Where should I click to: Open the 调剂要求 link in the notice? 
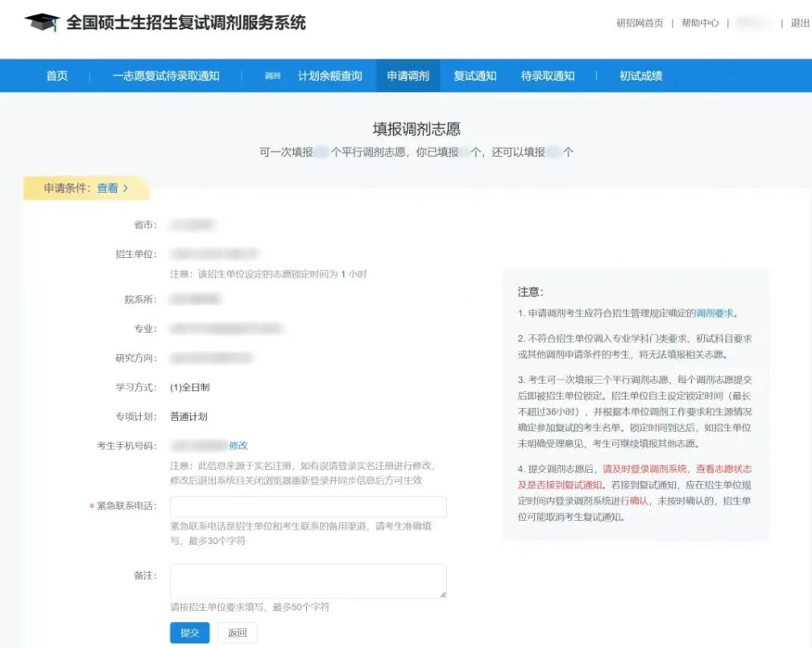715,313
